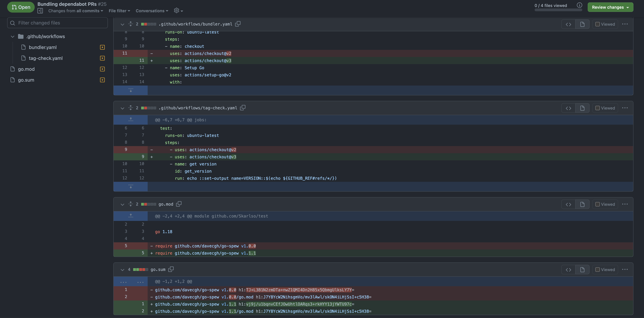The height and width of the screenshot is (318, 644).
Task: Expand all lines in go.mod diff
Action: click(130, 204)
